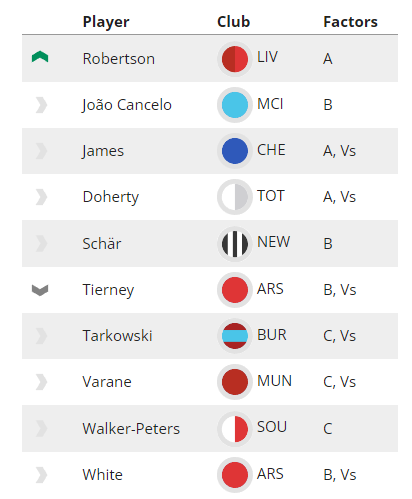Click the Manchester United badge
The image size is (412, 499).
pyautogui.click(x=235, y=382)
